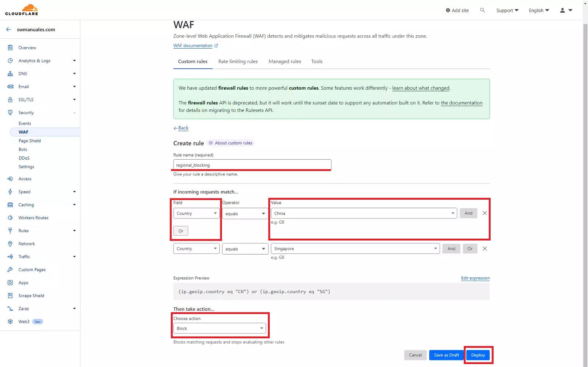Screen dimensions: 588x367
Task: Open the Custom Pages sidebar icon
Action: point(10,270)
